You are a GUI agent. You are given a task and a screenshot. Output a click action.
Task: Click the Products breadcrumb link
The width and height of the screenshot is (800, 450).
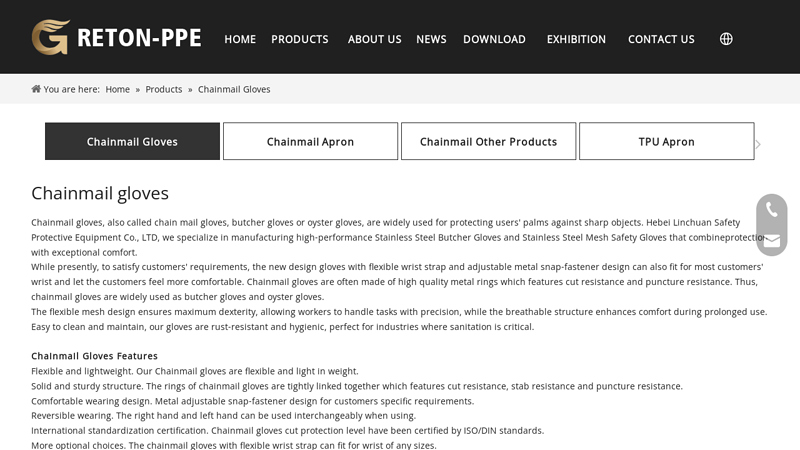coord(164,89)
